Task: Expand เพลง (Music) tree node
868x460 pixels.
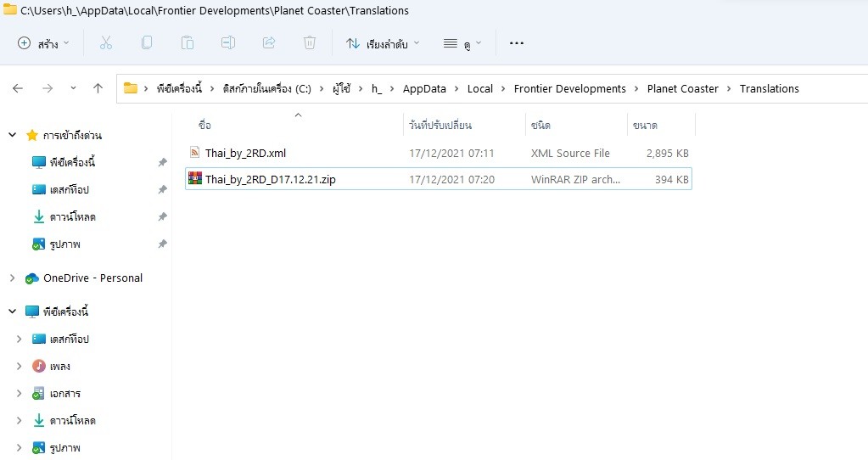Action: (x=20, y=366)
